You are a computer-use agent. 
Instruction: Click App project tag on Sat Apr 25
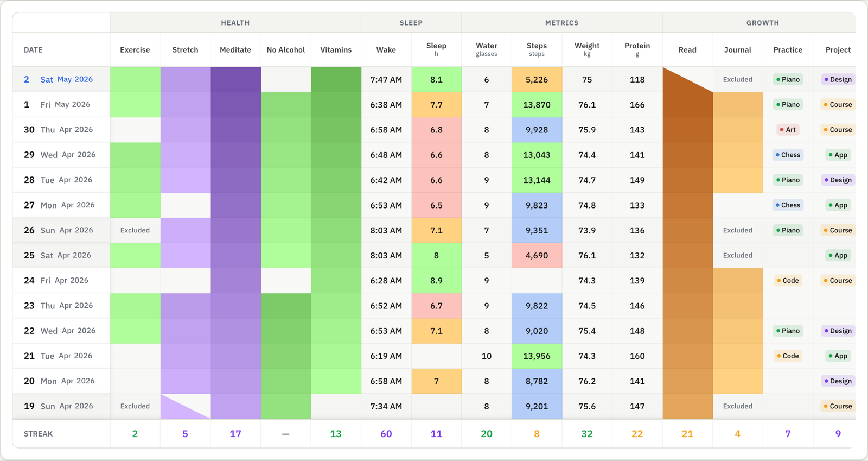point(838,255)
